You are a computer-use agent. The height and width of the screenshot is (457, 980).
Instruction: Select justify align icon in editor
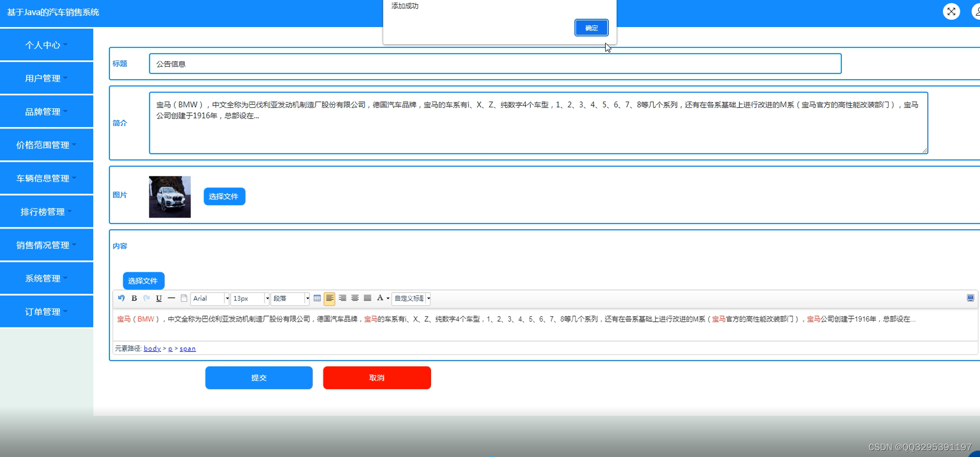pos(368,298)
